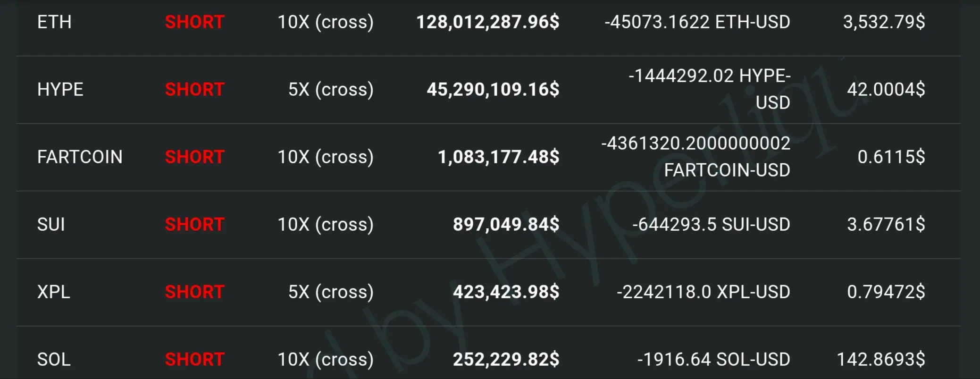This screenshot has height=379, width=980.
Task: Click the -644293.5 SUI-USD size
Action: tap(711, 225)
